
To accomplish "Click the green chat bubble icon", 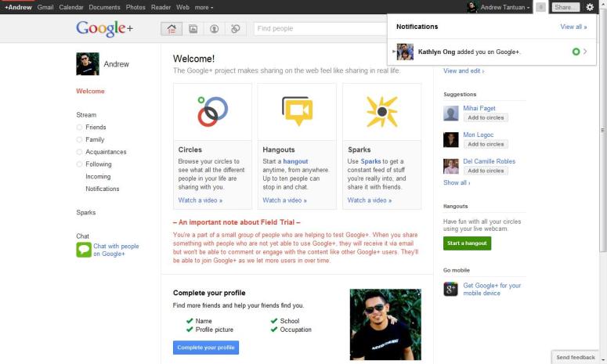I will click(84, 250).
